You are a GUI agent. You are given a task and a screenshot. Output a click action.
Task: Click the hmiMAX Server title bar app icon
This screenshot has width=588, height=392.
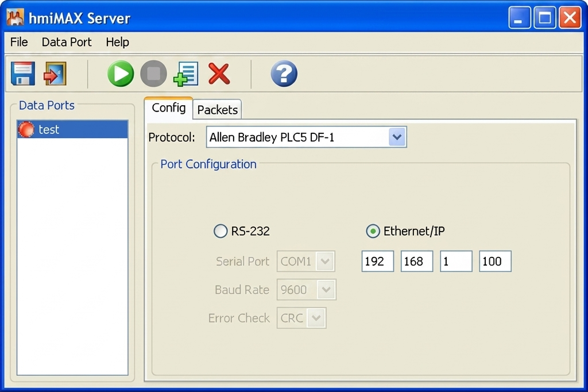(15, 18)
